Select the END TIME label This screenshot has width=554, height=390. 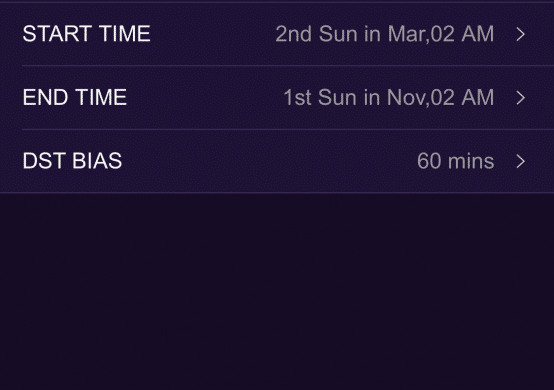tap(75, 98)
